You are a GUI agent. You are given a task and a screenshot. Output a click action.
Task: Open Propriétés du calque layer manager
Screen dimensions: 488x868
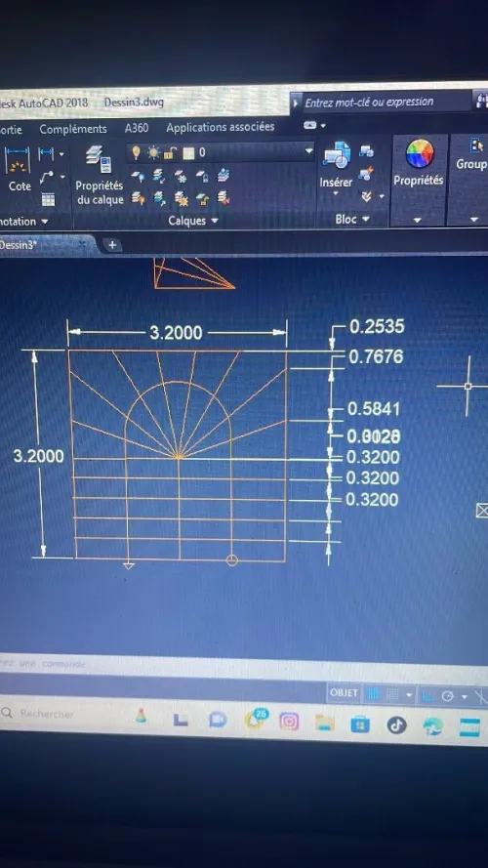click(x=100, y=176)
